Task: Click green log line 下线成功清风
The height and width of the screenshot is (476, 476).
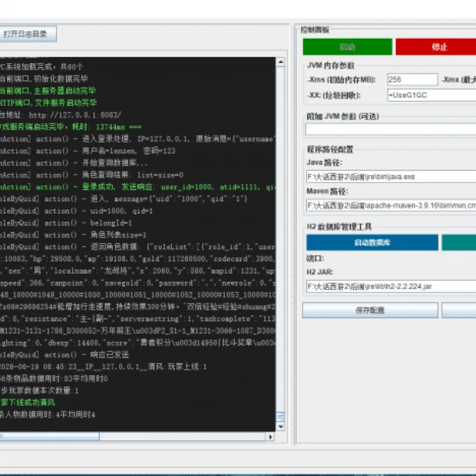Action: [x=27, y=403]
